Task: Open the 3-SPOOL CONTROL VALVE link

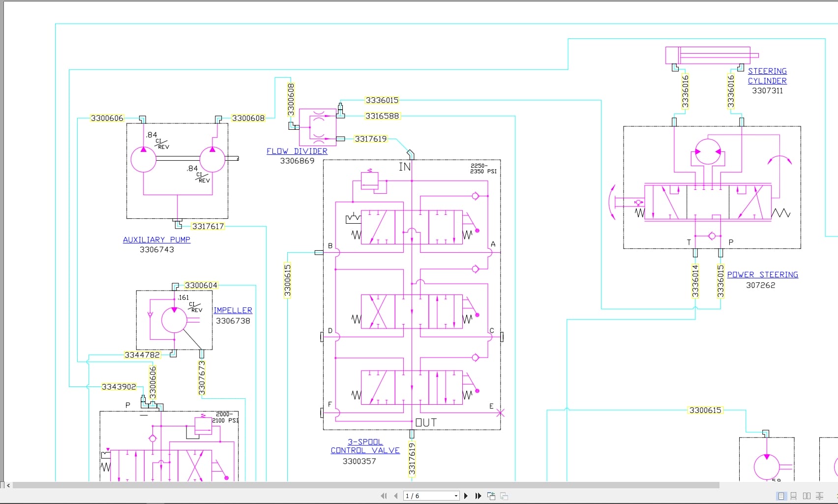Action: point(365,446)
